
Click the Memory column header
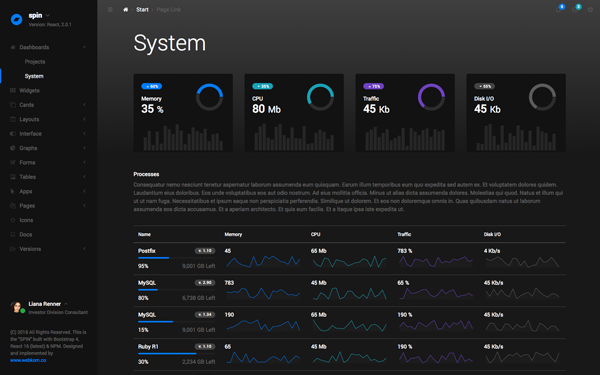(233, 234)
